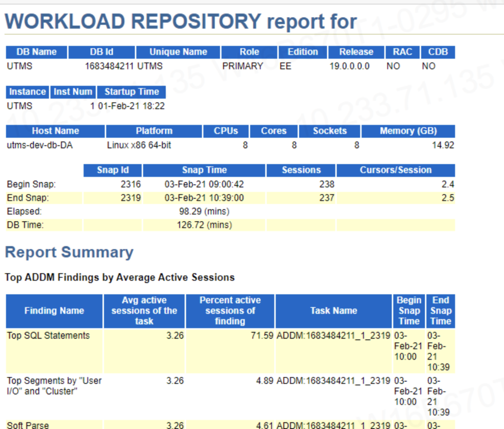Select the percent value 4.89
Screen dimensions: 504x429
[265, 381]
